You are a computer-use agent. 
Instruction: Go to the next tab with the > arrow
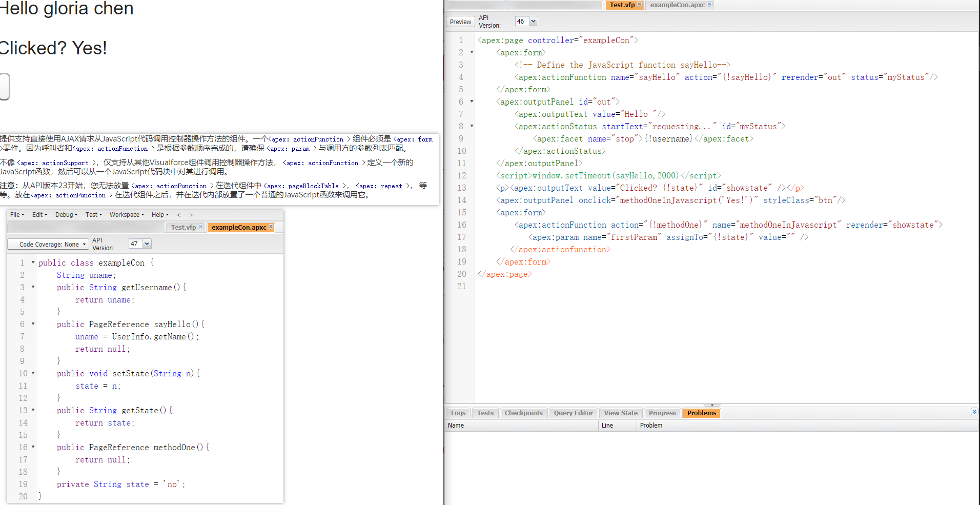click(x=191, y=215)
